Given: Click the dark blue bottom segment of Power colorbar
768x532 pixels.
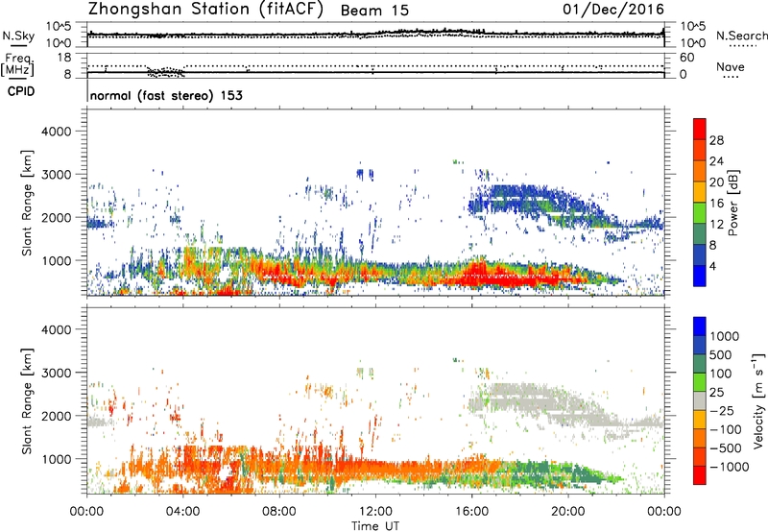Looking at the screenshot, I should pyautogui.click(x=700, y=276).
